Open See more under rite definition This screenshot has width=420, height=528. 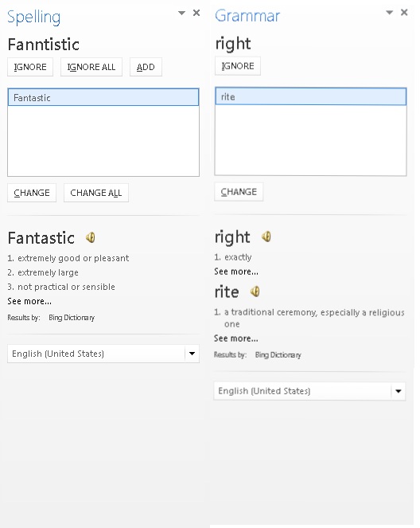click(x=236, y=338)
